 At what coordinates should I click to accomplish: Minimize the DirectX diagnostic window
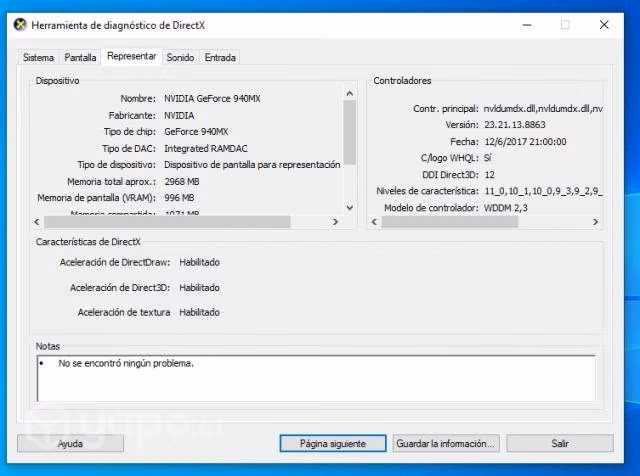[x=527, y=25]
